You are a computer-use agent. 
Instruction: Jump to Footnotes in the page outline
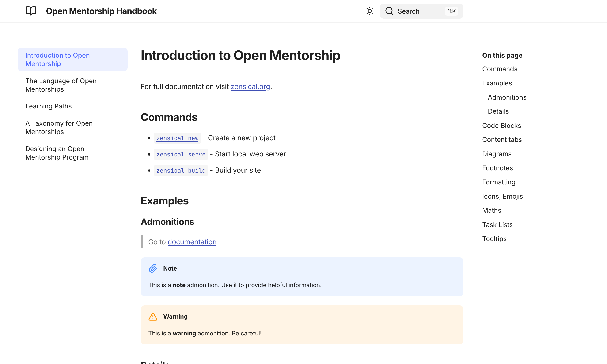pyautogui.click(x=497, y=168)
